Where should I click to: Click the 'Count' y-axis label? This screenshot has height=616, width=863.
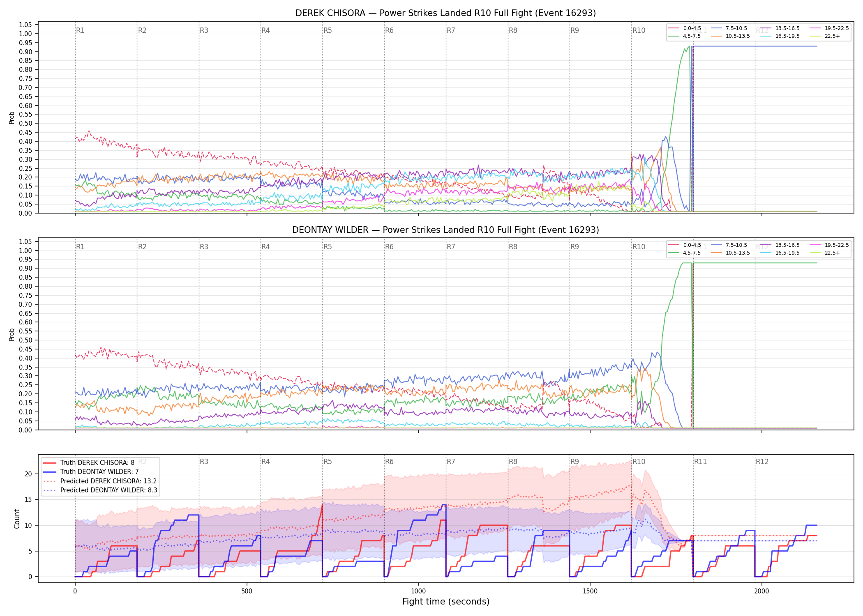[17, 519]
